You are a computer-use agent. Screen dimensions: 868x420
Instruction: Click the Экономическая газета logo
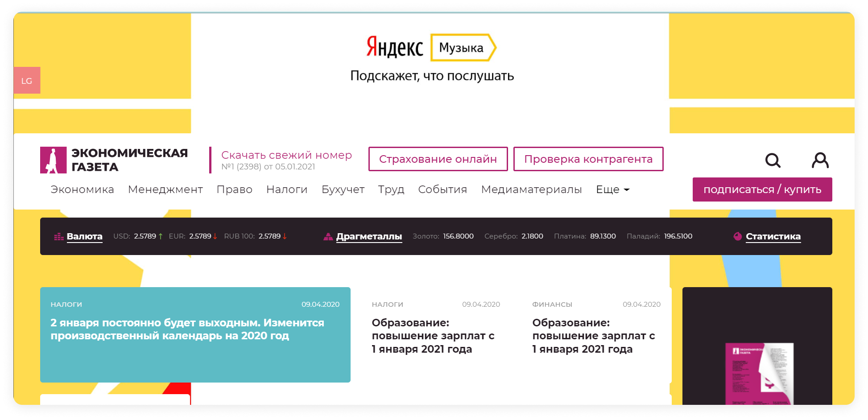114,160
